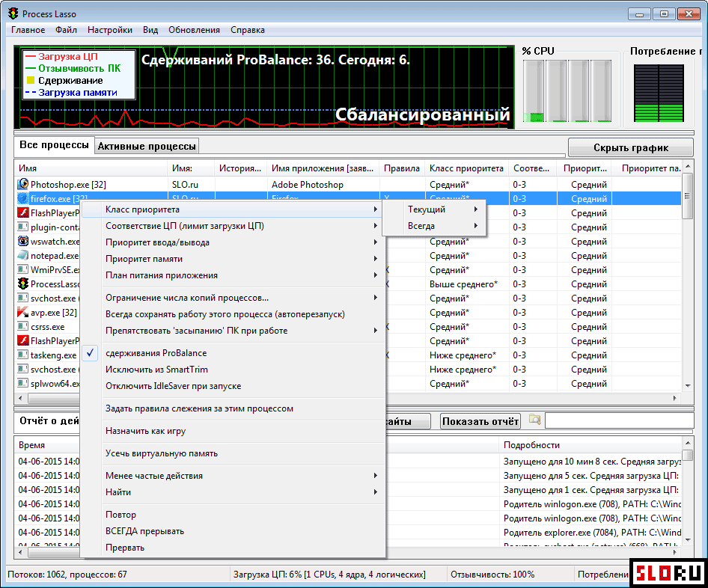
Task: Click the ProcessLasso traffic light row icon
Action: pos(22,284)
